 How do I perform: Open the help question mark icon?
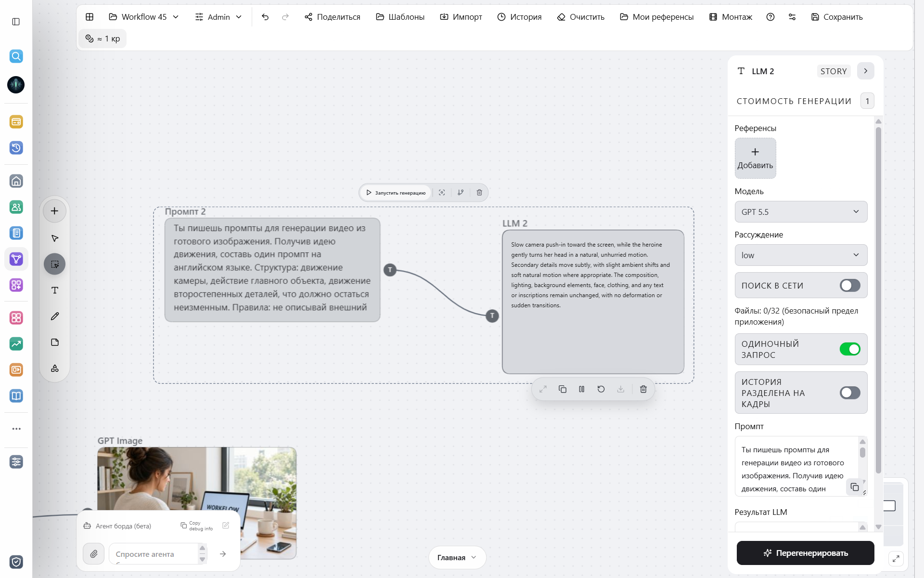(x=770, y=17)
